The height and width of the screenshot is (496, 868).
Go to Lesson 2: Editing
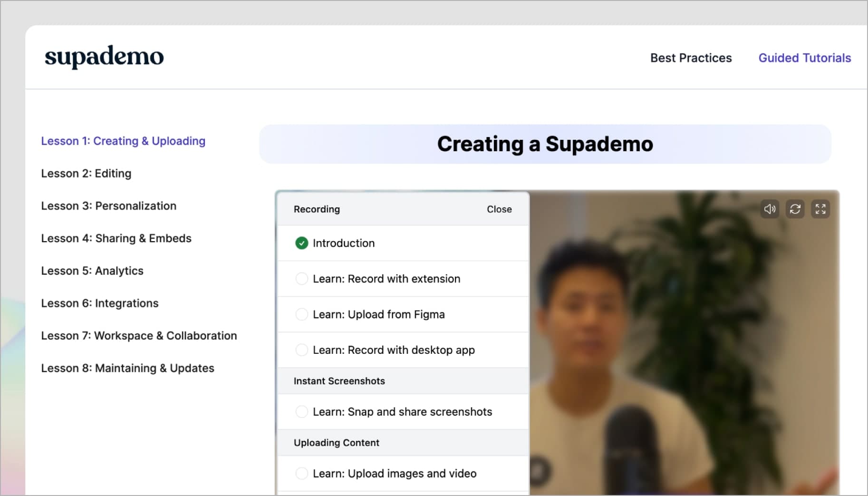point(86,174)
